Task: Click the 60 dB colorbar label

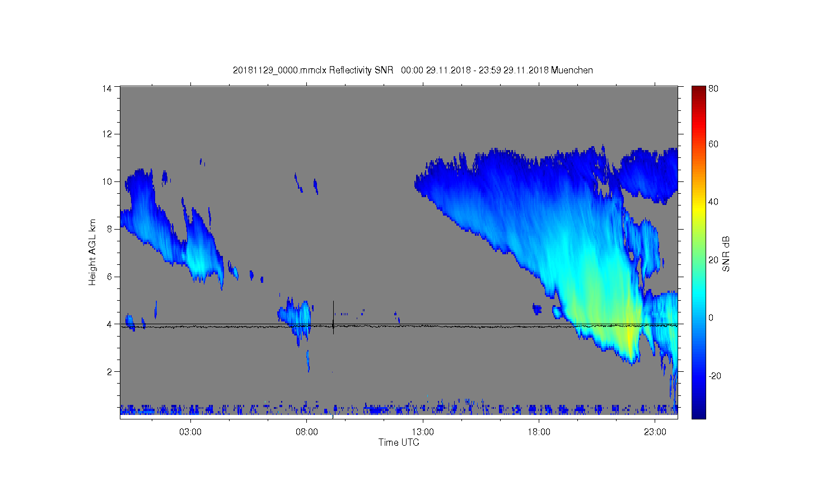Action: tap(713, 144)
